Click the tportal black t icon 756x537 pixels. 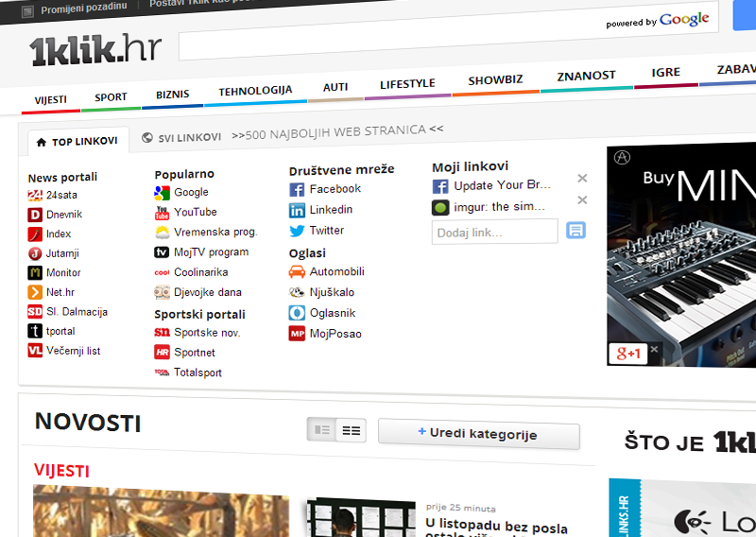(35, 331)
